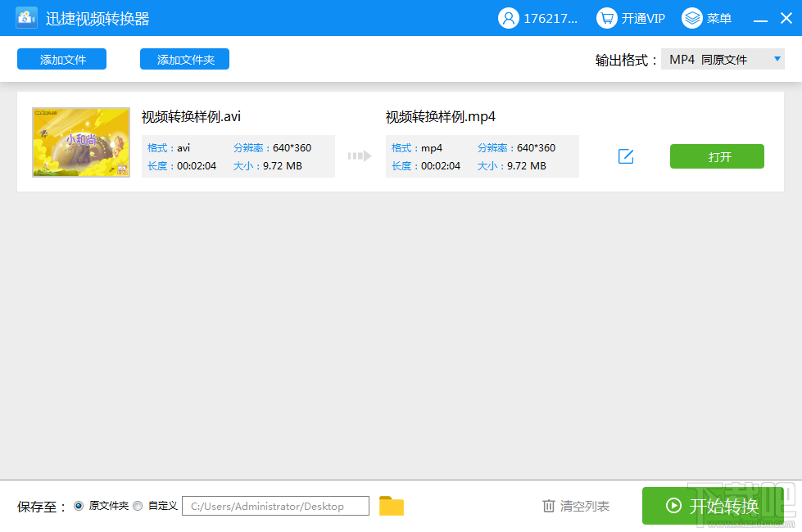802x532 pixels.
Task: Open account 176217... label
Action: coord(551,18)
